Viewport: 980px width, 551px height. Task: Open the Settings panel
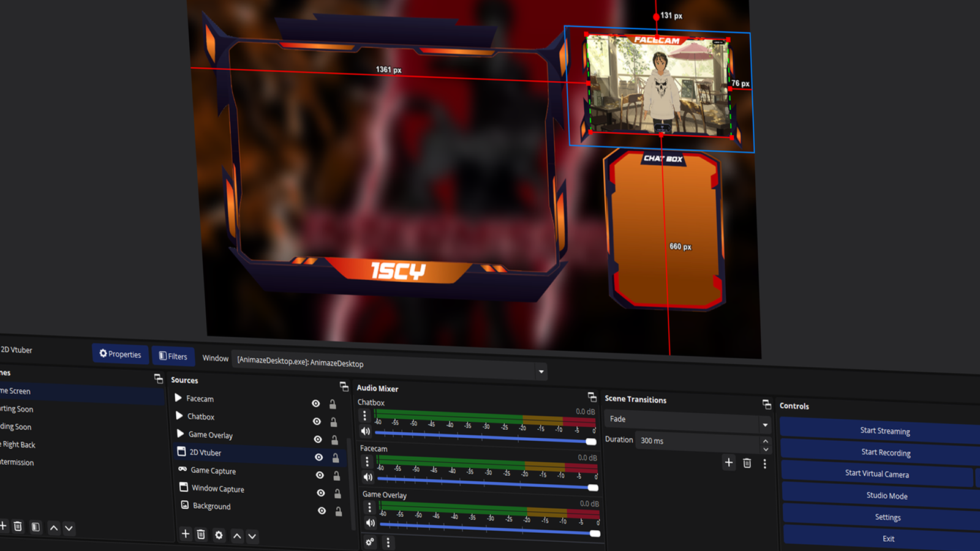tap(887, 517)
